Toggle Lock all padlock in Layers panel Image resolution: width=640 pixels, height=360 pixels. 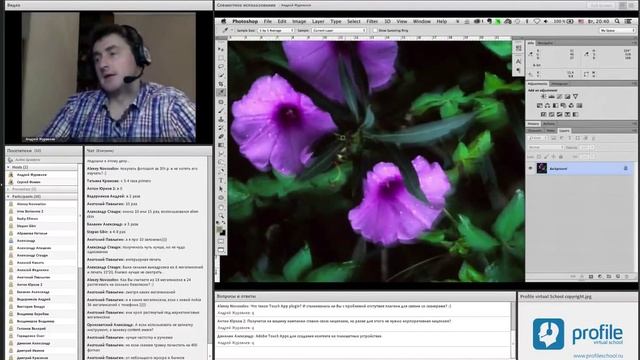561,157
